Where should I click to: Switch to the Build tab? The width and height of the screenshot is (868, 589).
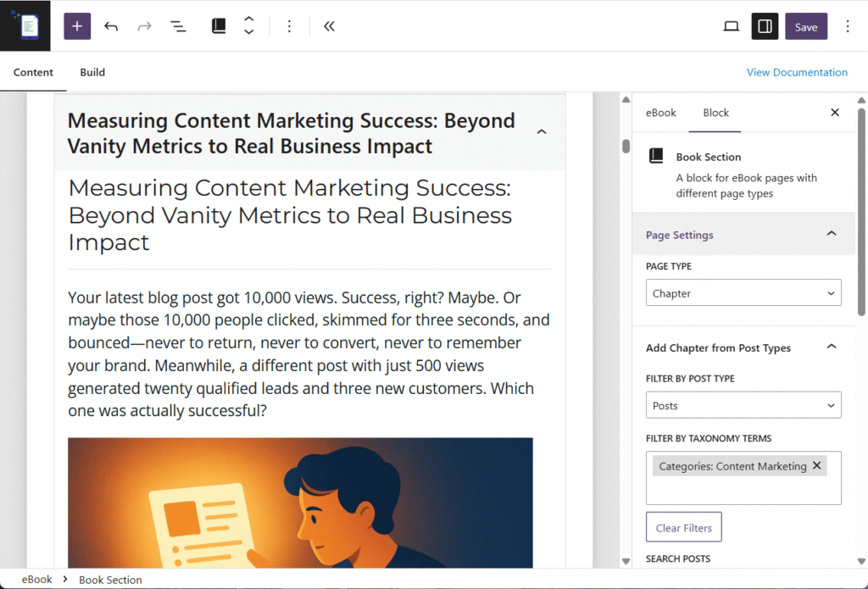(92, 72)
